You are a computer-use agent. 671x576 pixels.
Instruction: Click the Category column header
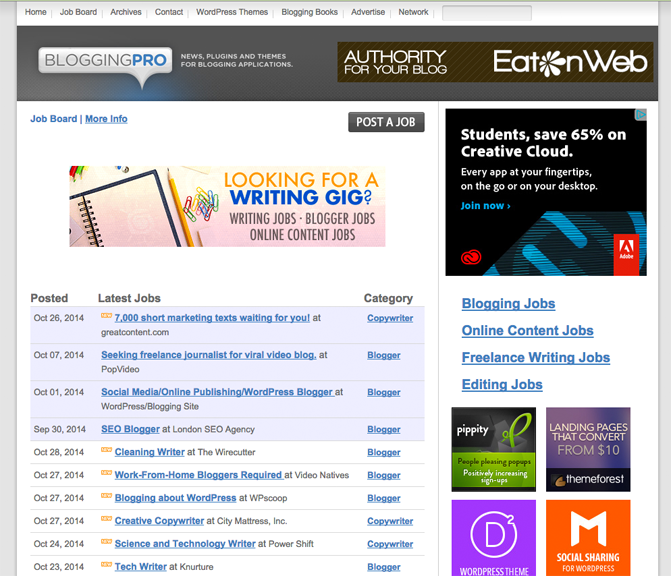pos(388,298)
